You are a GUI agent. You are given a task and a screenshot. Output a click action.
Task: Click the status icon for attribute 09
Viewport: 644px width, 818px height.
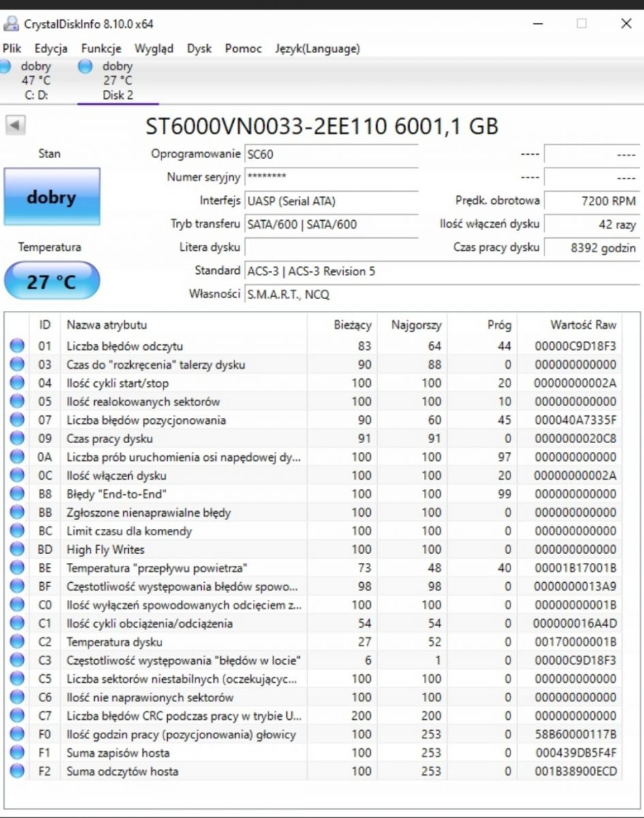tap(16, 438)
